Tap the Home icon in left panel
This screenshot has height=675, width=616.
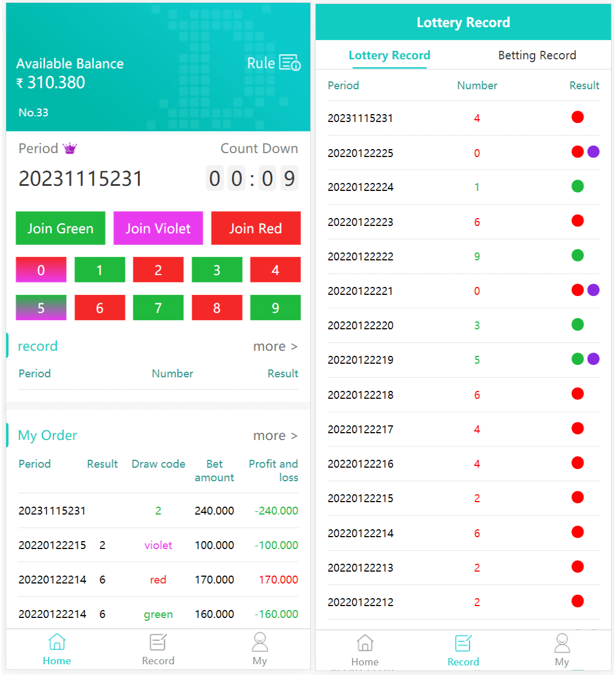(x=57, y=642)
